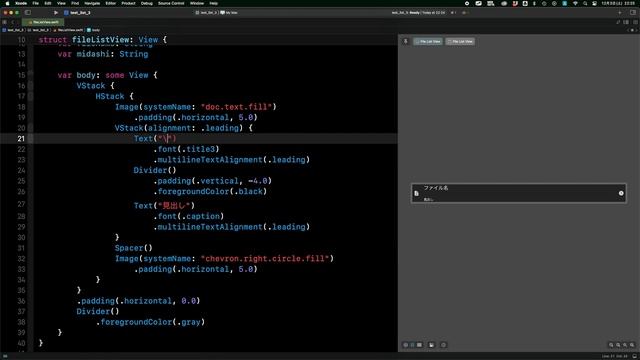
Task: Open the fileListView.swift jump bar item
Action: pos(68,30)
